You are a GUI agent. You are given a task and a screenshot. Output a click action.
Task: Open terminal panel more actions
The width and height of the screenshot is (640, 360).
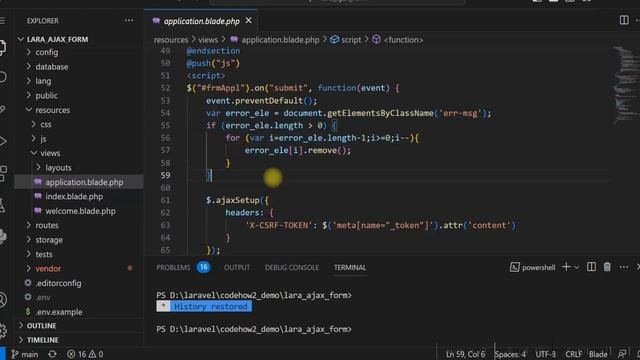click(x=624, y=267)
